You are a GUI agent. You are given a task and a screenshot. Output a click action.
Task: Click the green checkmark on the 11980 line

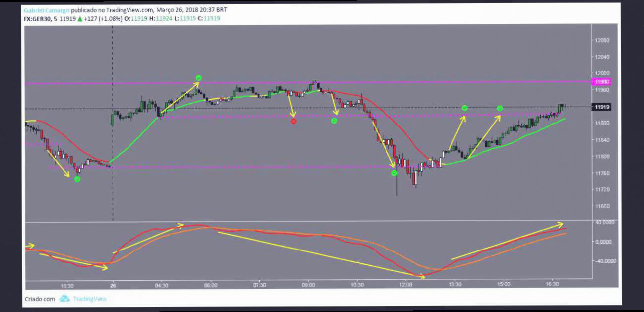click(198, 78)
